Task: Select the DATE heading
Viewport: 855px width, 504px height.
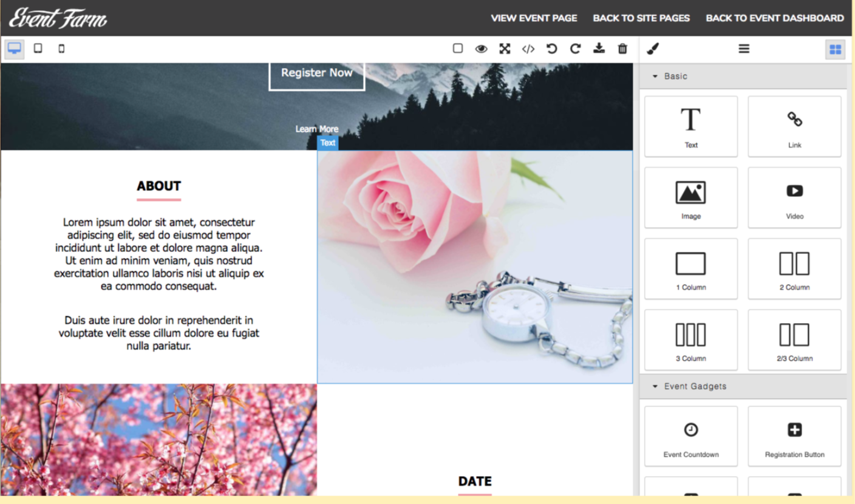Action: click(x=475, y=482)
